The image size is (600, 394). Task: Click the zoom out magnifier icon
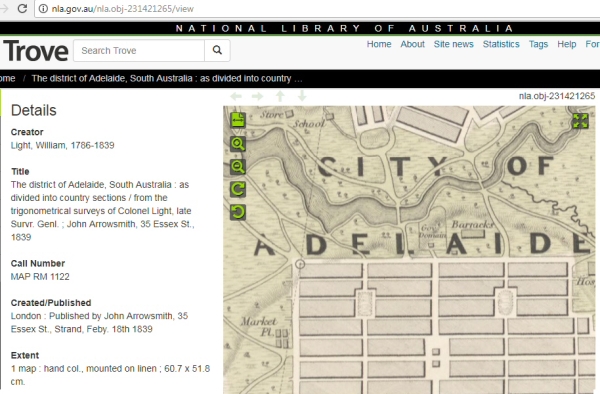(x=238, y=167)
